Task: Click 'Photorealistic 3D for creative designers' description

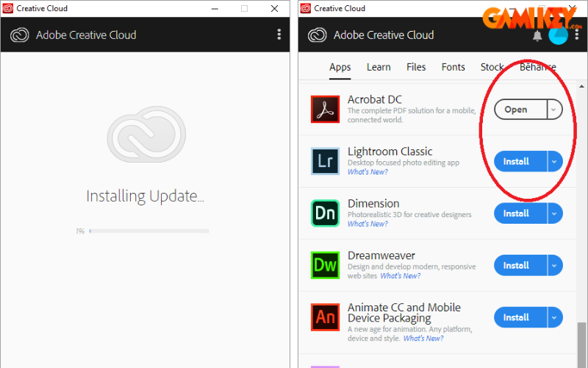Action: pyautogui.click(x=409, y=214)
